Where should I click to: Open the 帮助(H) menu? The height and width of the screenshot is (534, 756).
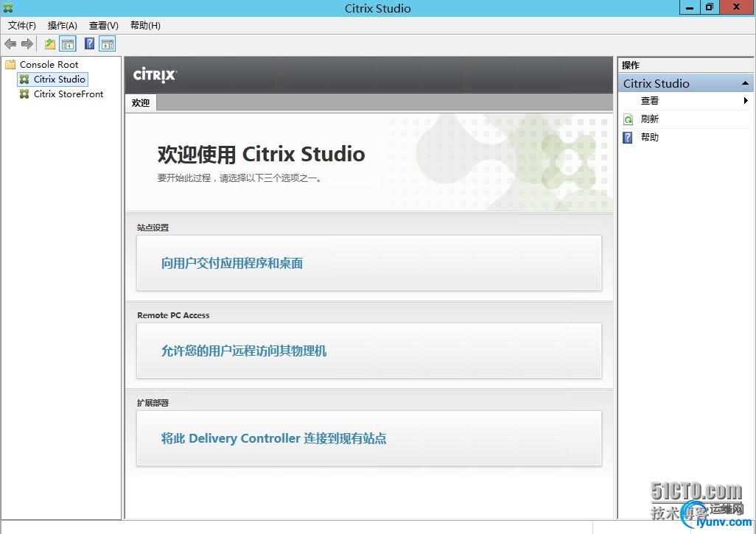coord(145,26)
